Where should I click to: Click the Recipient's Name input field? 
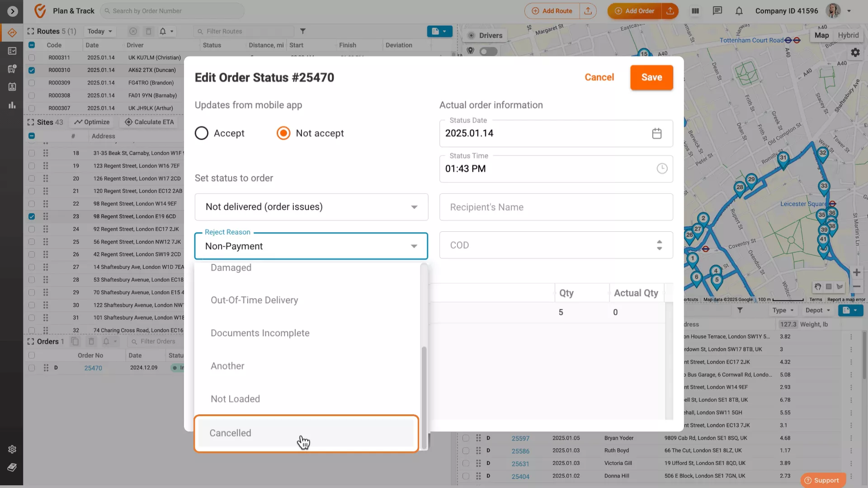(x=556, y=207)
